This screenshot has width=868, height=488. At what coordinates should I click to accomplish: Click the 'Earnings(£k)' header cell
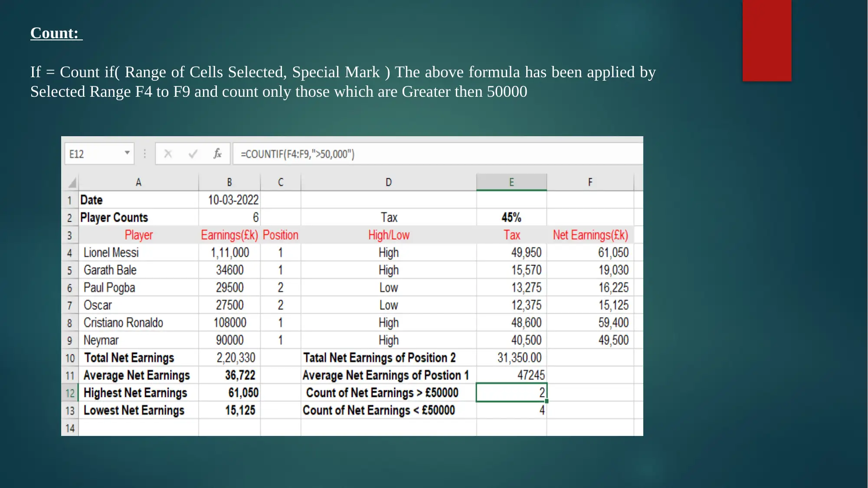click(229, 235)
